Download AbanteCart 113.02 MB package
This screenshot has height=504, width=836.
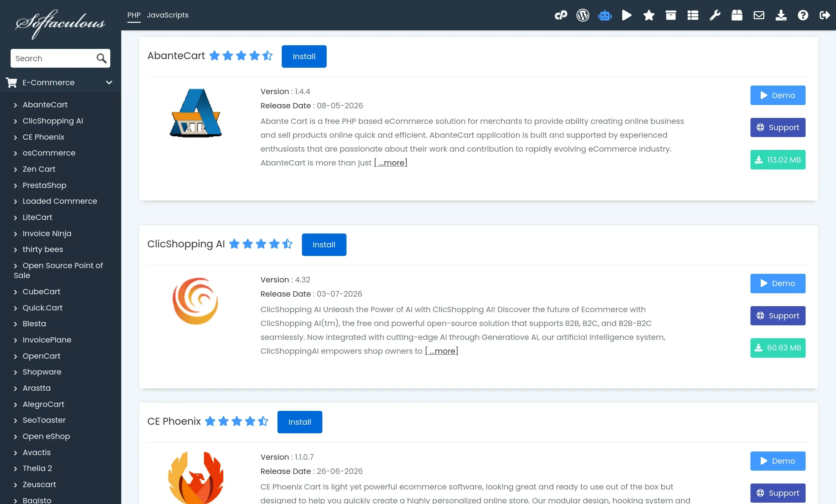click(778, 160)
